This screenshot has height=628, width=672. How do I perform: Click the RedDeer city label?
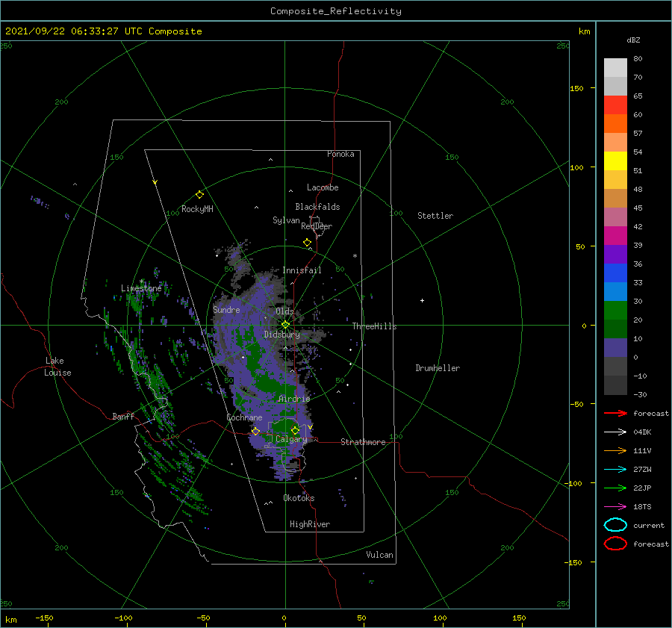317,226
